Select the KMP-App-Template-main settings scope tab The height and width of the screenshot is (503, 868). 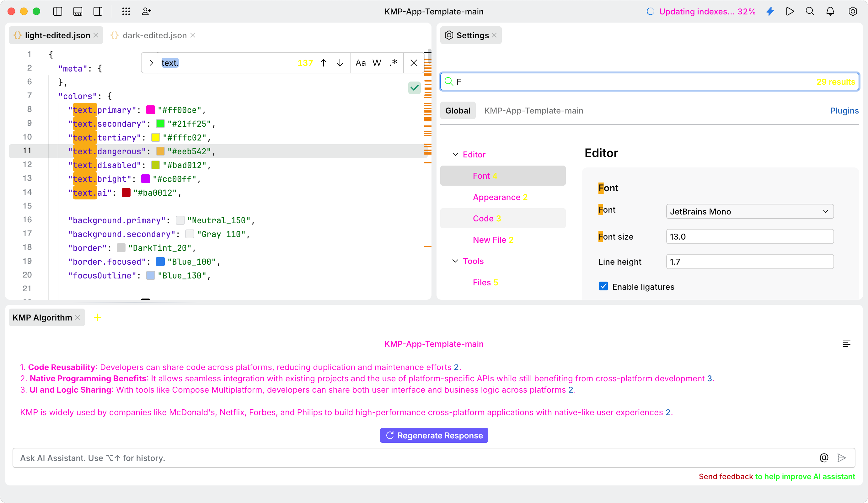(x=533, y=110)
